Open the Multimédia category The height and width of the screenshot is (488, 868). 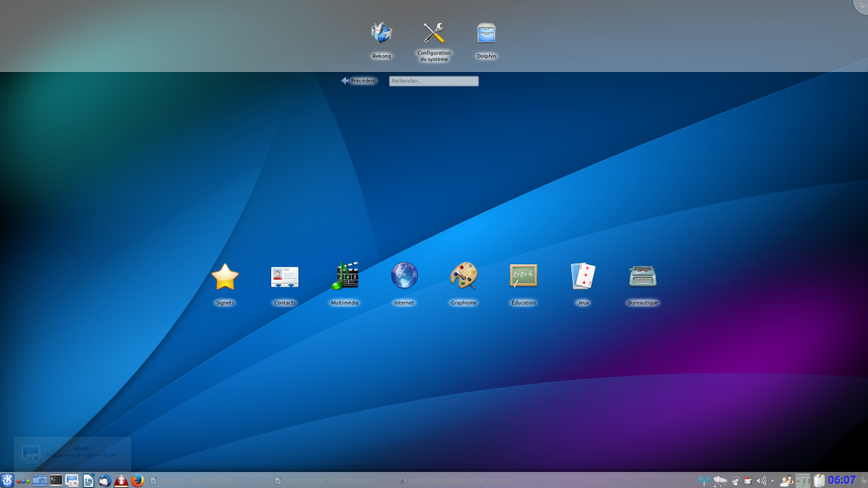pyautogui.click(x=344, y=284)
